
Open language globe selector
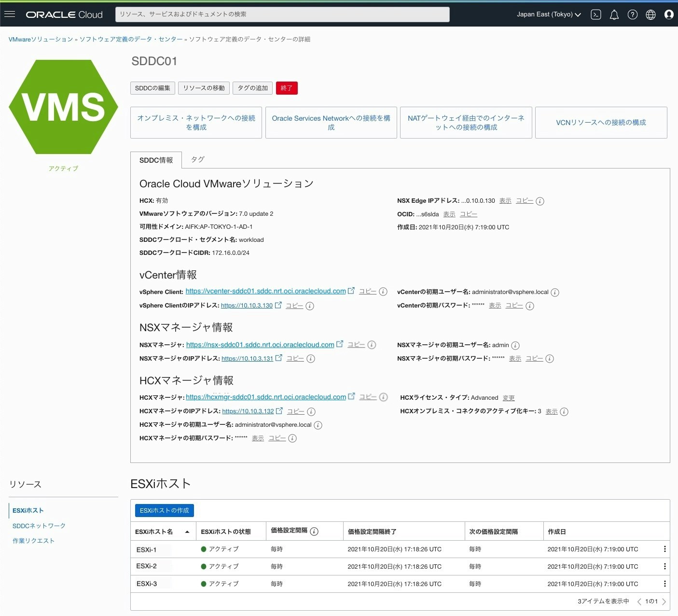click(x=650, y=14)
